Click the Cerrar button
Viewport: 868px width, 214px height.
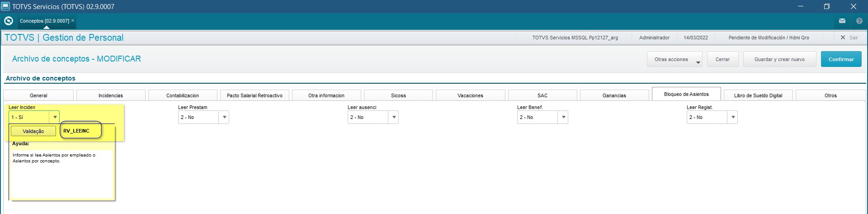click(722, 59)
